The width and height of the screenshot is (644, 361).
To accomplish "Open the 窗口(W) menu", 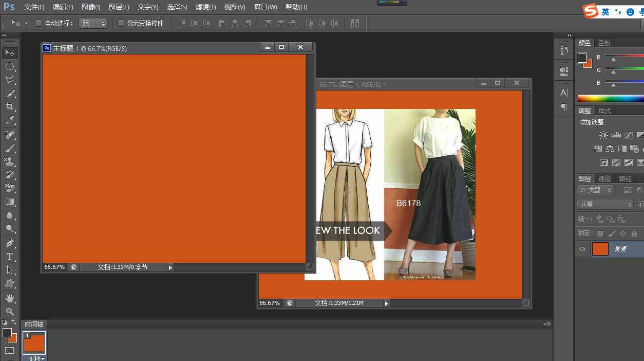I will [x=266, y=7].
